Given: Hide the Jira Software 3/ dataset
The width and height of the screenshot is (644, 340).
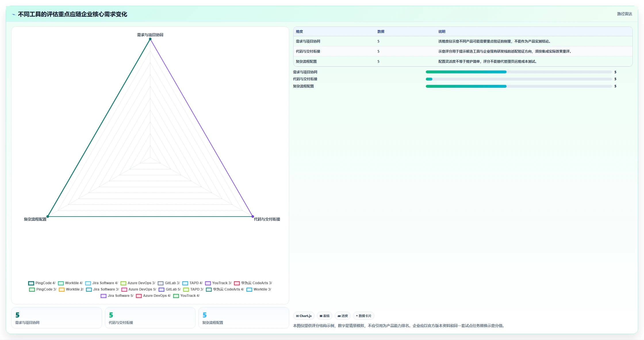Looking at the screenshot, I should point(102,289).
